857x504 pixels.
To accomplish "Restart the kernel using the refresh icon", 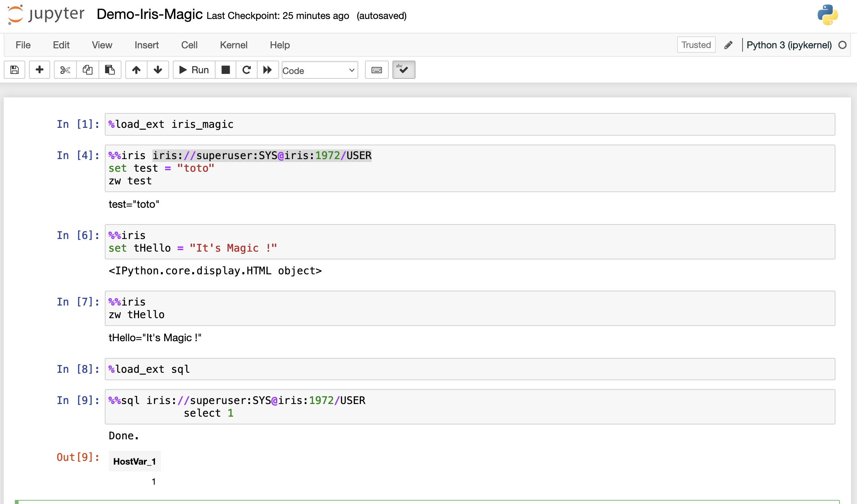I will pos(246,70).
